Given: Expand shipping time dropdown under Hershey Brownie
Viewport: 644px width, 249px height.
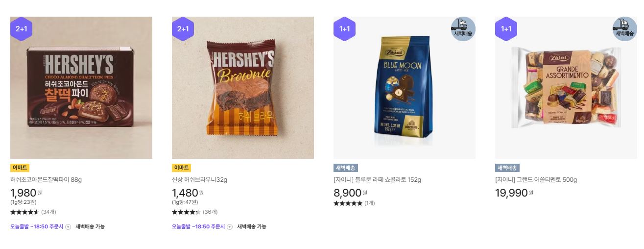Looking at the screenshot, I should point(230,227).
